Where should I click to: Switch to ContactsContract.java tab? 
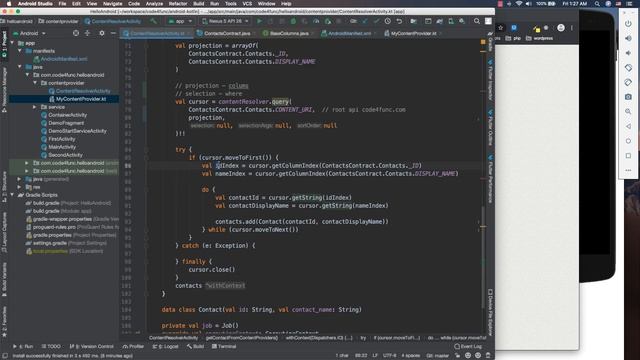227,33
